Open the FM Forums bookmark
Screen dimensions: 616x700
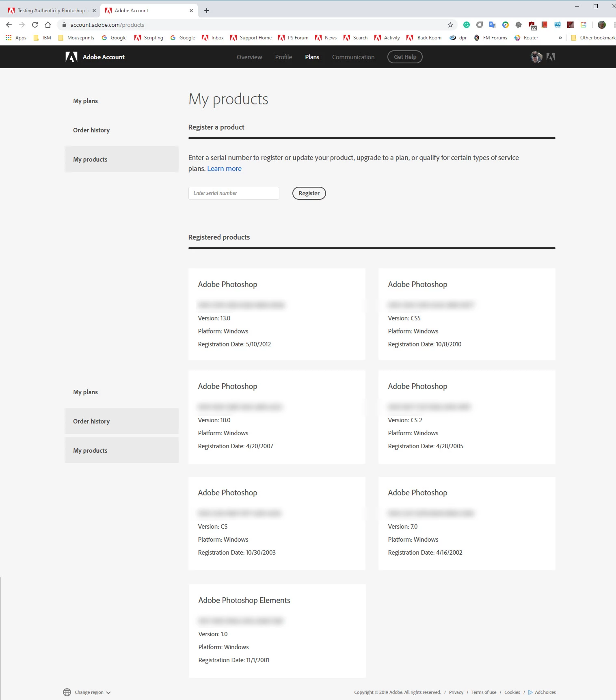491,38
